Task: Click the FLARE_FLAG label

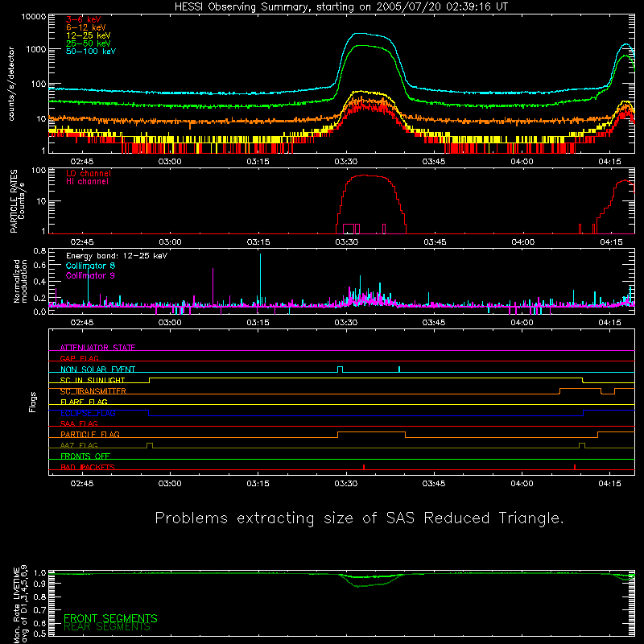Action: pos(84,402)
